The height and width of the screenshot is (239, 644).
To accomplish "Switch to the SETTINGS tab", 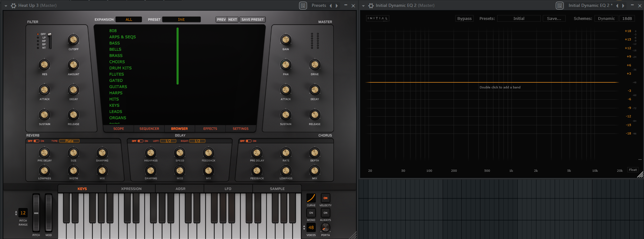I will pyautogui.click(x=240, y=129).
